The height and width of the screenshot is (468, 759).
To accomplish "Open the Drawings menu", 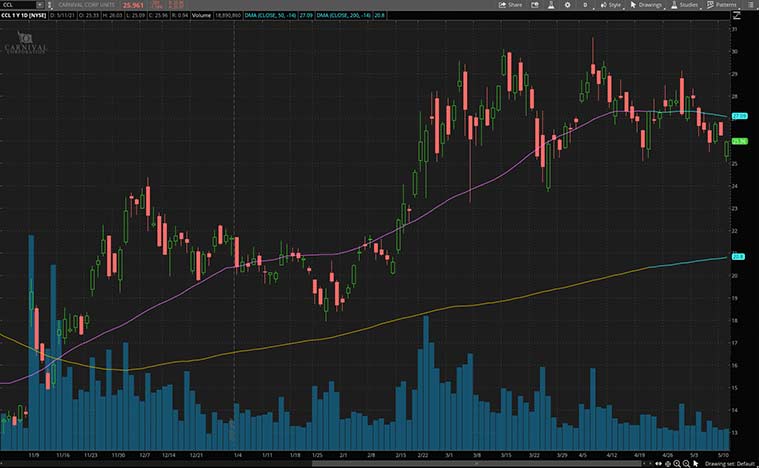I will click(647, 5).
